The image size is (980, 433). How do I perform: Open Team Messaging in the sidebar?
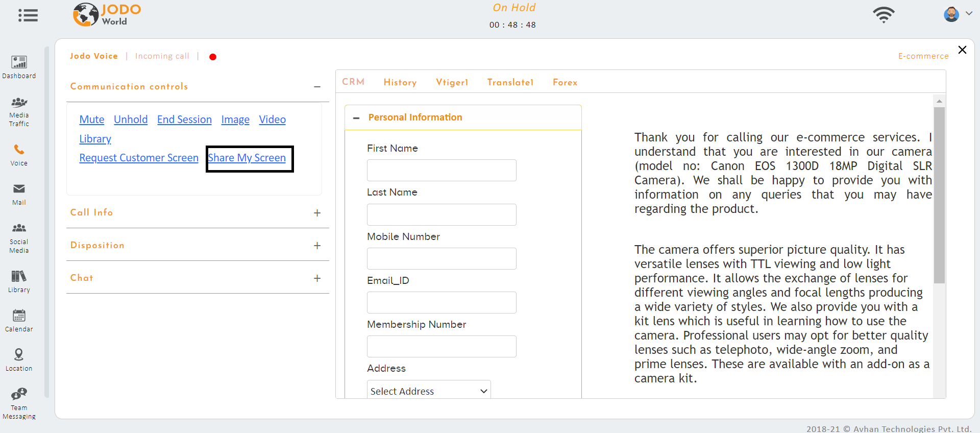19,403
